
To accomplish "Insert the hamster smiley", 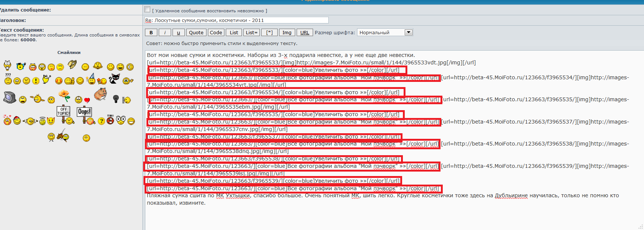I will click(100, 94).
